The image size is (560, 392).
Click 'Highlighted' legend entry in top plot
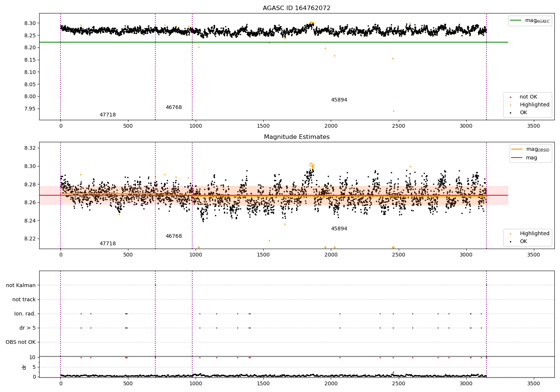[529, 105]
